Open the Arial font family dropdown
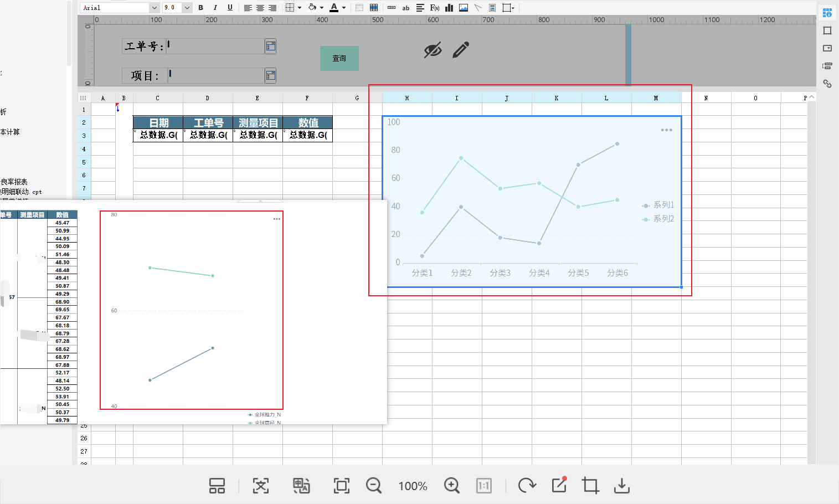 click(x=154, y=8)
